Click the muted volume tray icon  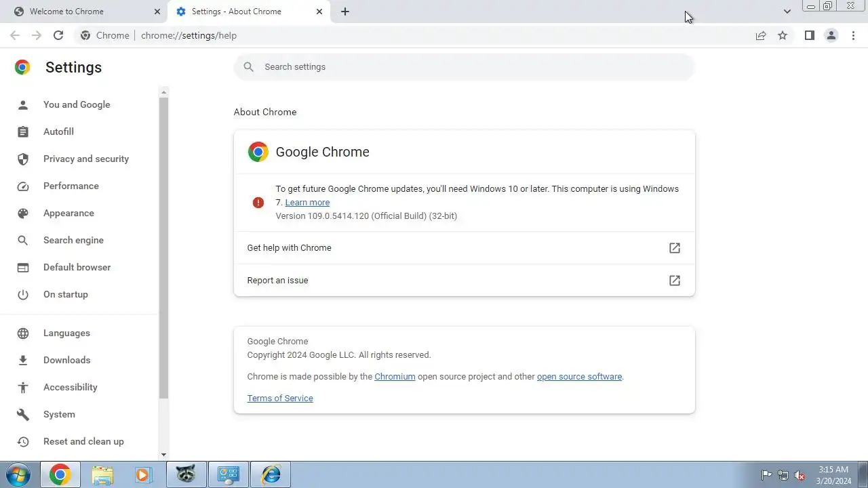click(800, 475)
